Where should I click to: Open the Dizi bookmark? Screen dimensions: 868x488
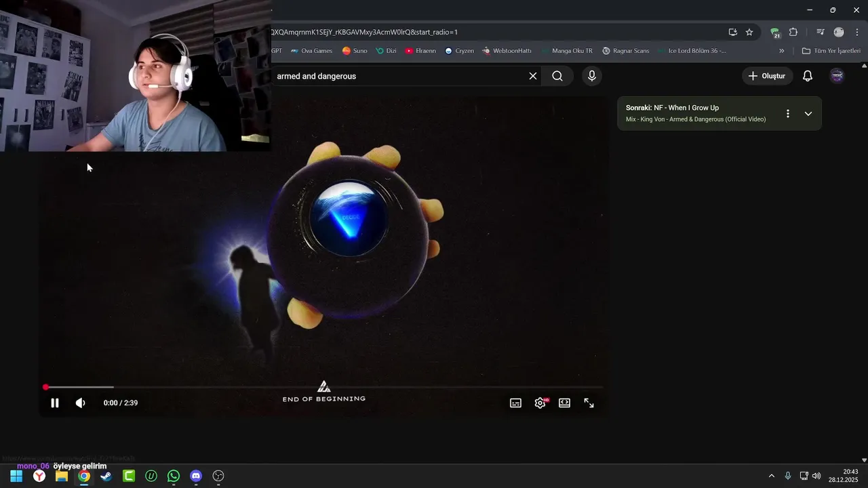(x=386, y=51)
